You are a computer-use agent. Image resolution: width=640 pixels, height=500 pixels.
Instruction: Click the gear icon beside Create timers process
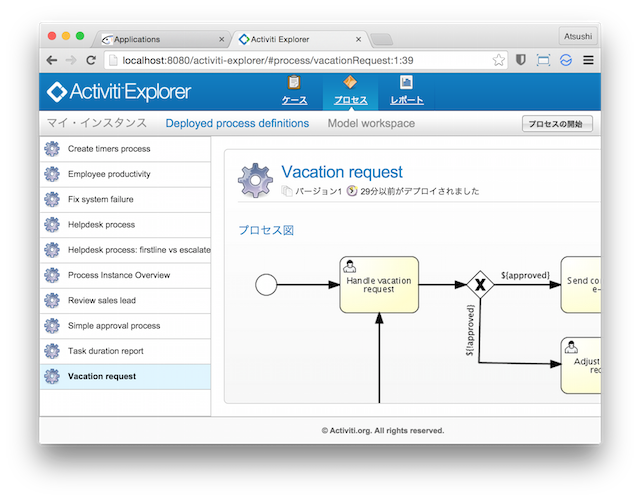click(52, 149)
